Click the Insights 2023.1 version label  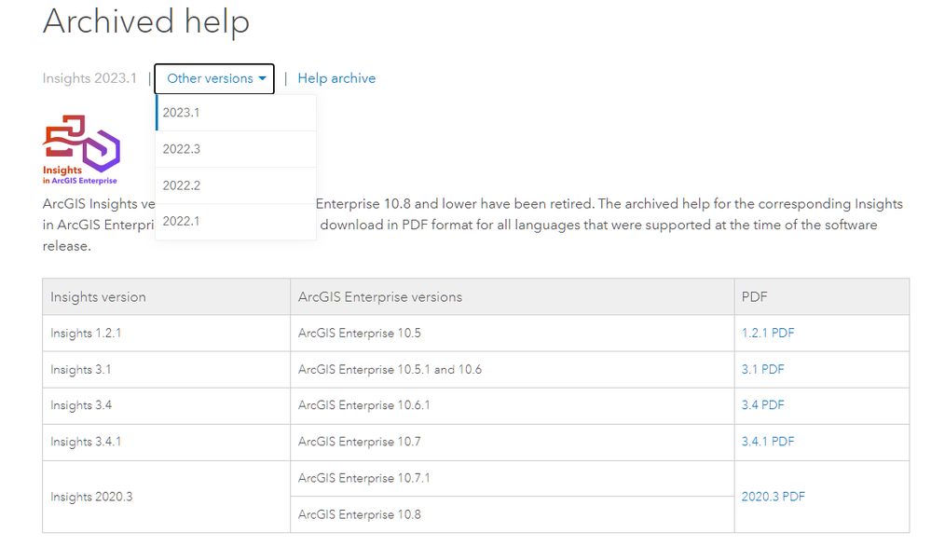(x=89, y=79)
